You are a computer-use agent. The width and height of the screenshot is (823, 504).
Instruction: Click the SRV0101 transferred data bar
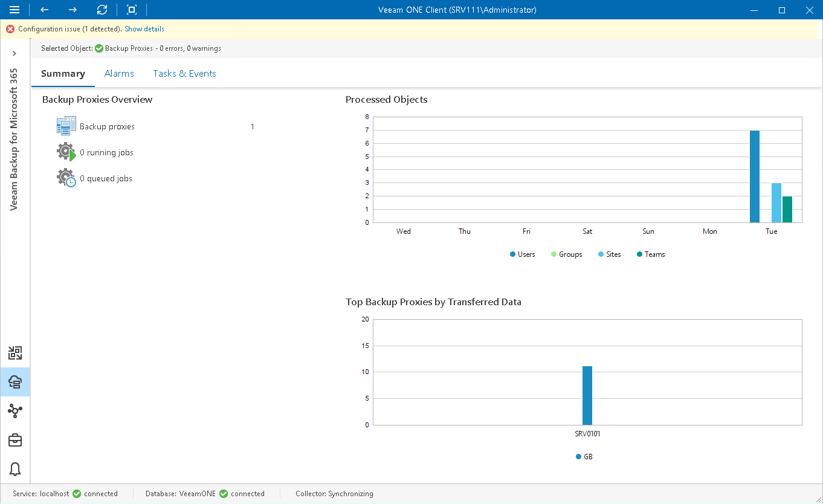(587, 396)
